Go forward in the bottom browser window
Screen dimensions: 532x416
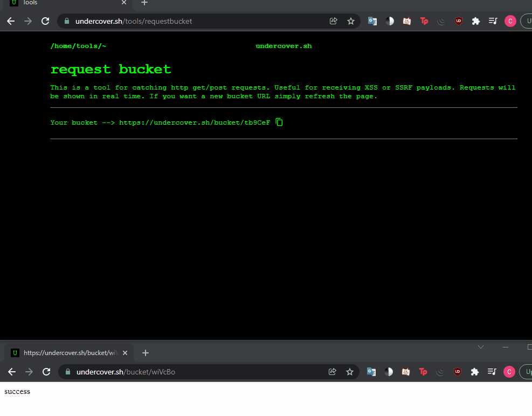(x=29, y=372)
